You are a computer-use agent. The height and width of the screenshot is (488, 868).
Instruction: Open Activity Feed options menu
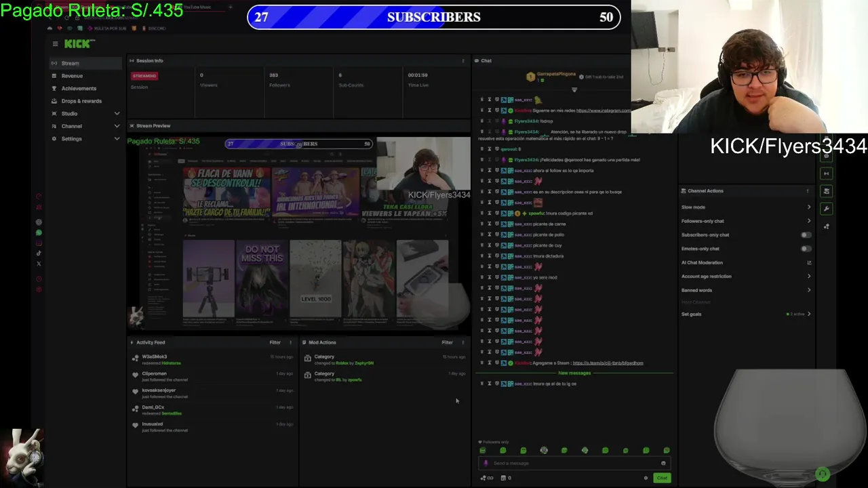click(x=291, y=342)
